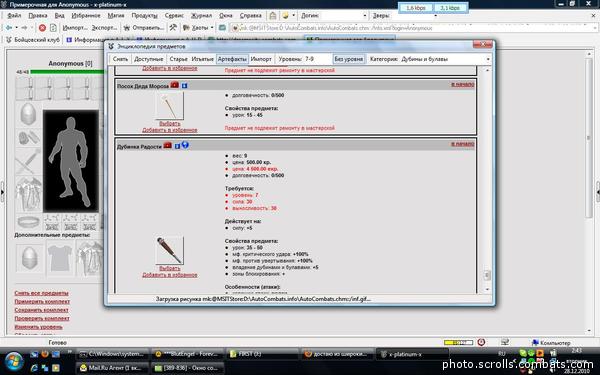Open the Избранное menu
Screen dimensions: 600x375
tap(86, 16)
